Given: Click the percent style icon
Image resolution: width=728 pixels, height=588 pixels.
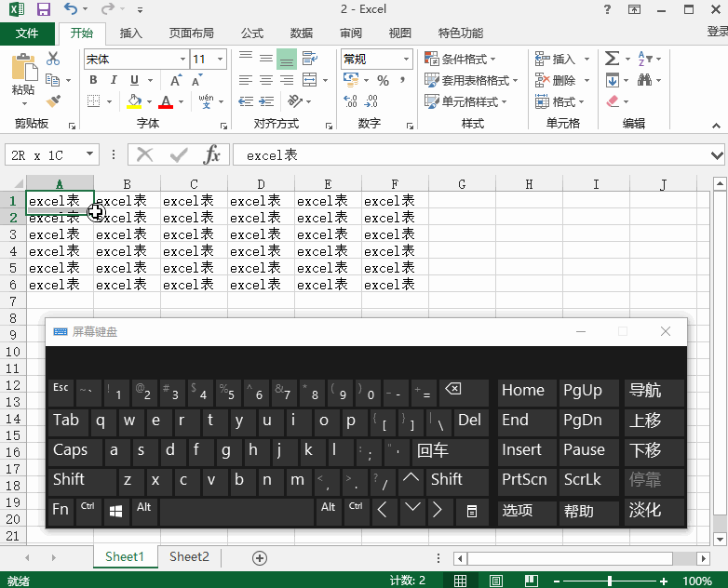Looking at the screenshot, I should [383, 81].
